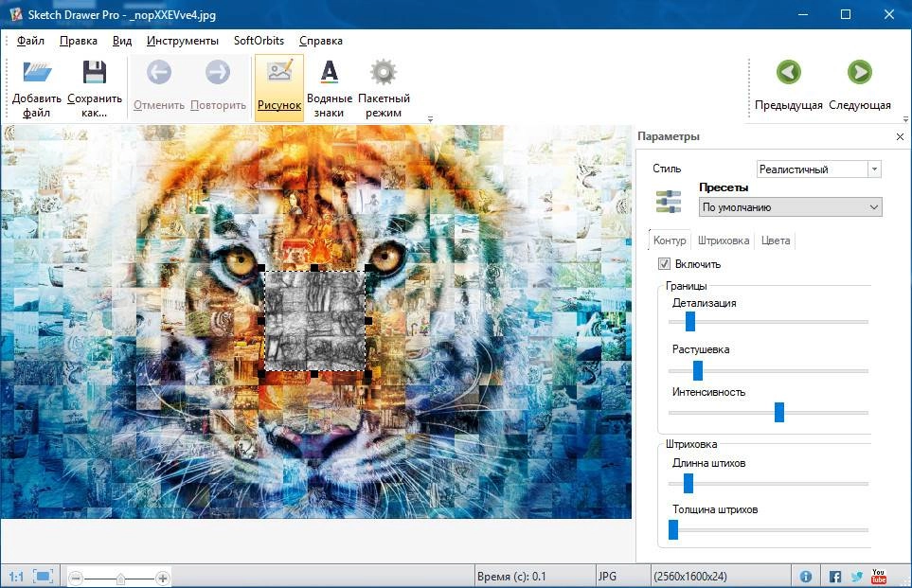Image resolution: width=912 pixels, height=588 pixels.
Task: Click the fit-to-window icon in status bar
Action: click(x=43, y=577)
